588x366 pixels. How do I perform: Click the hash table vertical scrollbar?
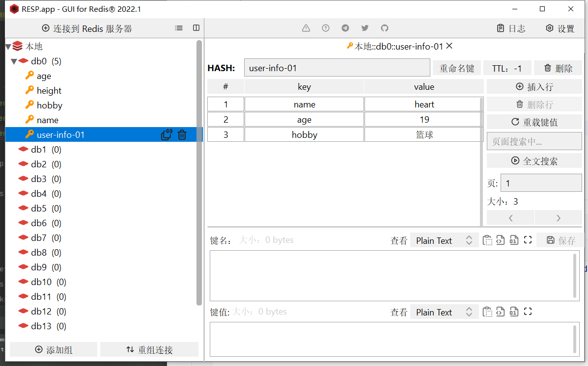481,162
